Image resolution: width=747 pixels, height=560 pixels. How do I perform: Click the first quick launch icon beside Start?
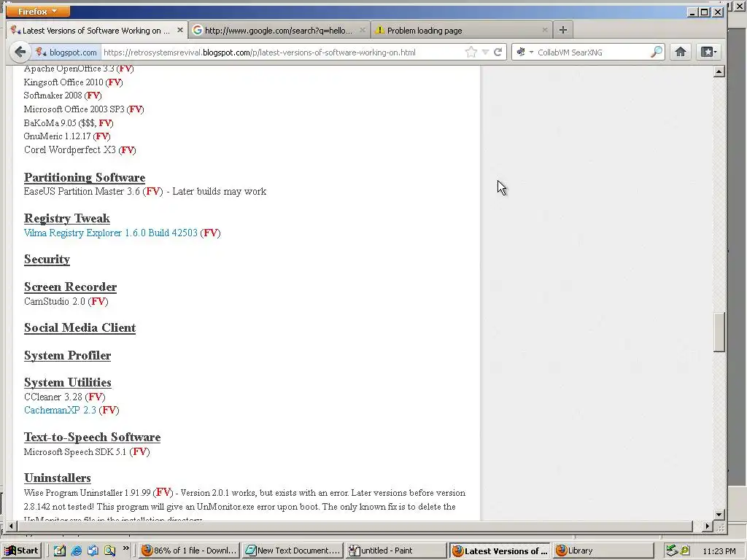59,551
